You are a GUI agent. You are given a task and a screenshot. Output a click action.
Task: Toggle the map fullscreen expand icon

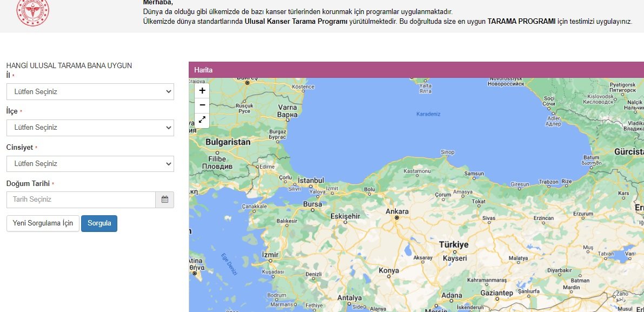[x=202, y=120]
